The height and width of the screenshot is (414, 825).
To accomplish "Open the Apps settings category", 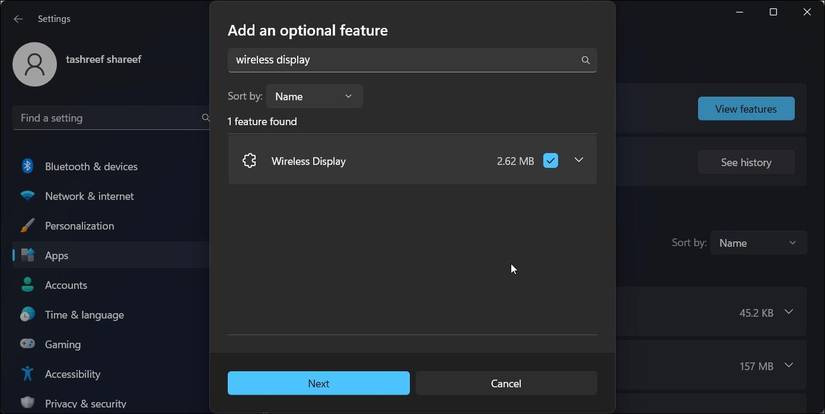I will [x=57, y=256].
